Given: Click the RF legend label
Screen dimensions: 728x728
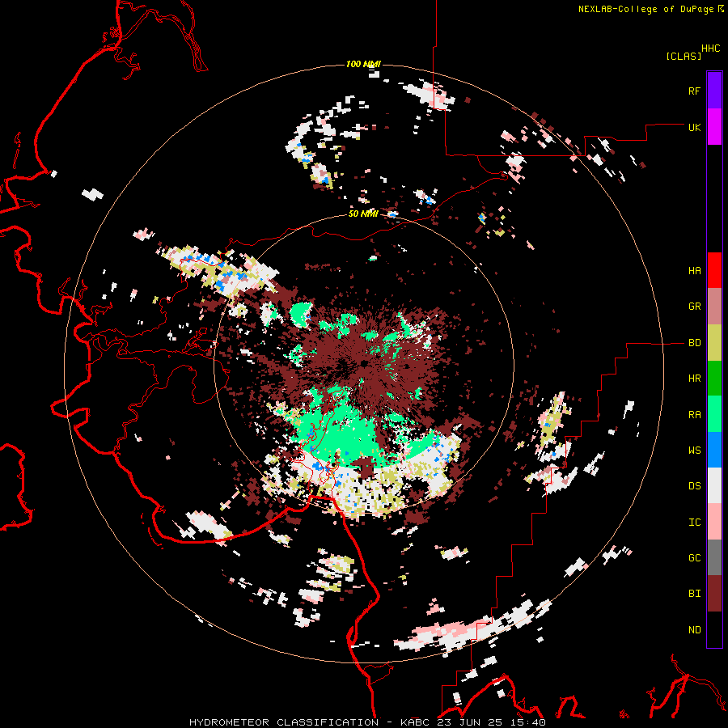Looking at the screenshot, I should point(694,91).
